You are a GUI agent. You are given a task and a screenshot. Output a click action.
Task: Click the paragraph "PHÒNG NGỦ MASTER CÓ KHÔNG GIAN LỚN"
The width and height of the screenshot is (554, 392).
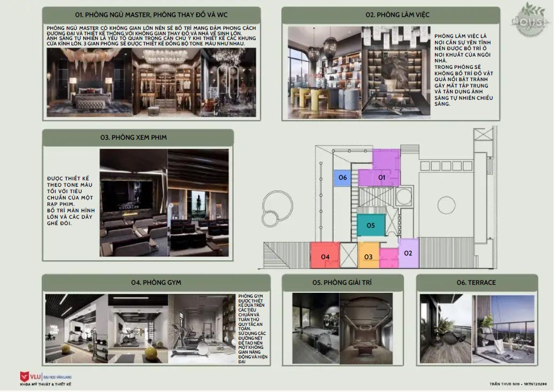pyautogui.click(x=151, y=36)
